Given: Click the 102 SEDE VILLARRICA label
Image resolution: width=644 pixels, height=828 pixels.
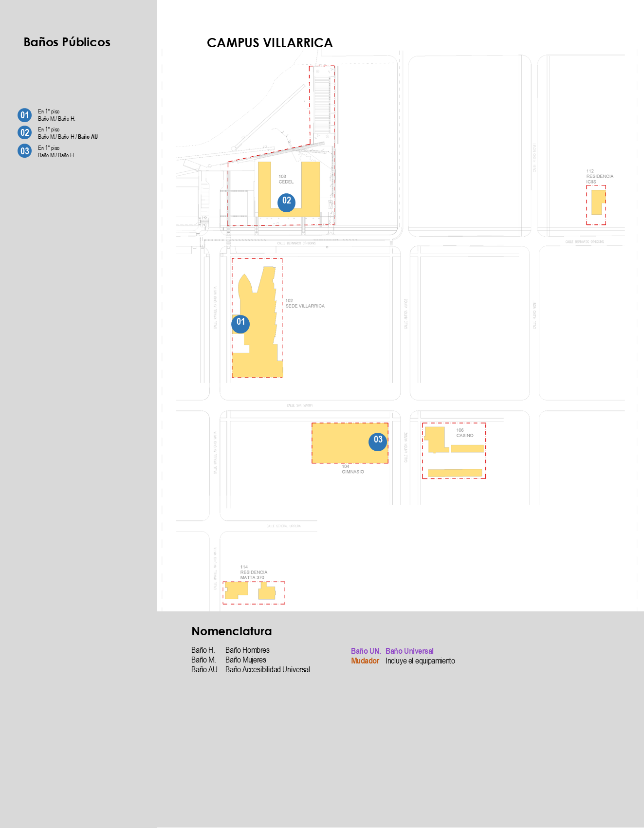Looking at the screenshot, I should point(304,303).
